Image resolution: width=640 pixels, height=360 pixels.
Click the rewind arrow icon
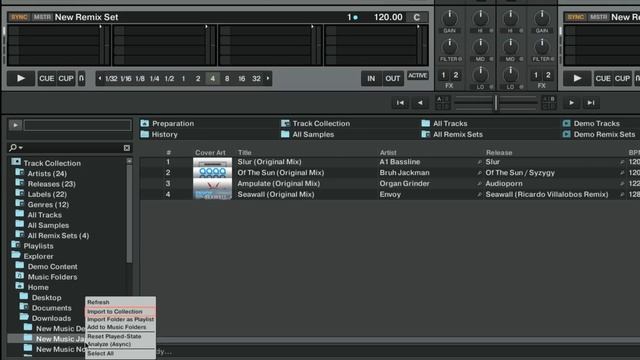(420, 103)
